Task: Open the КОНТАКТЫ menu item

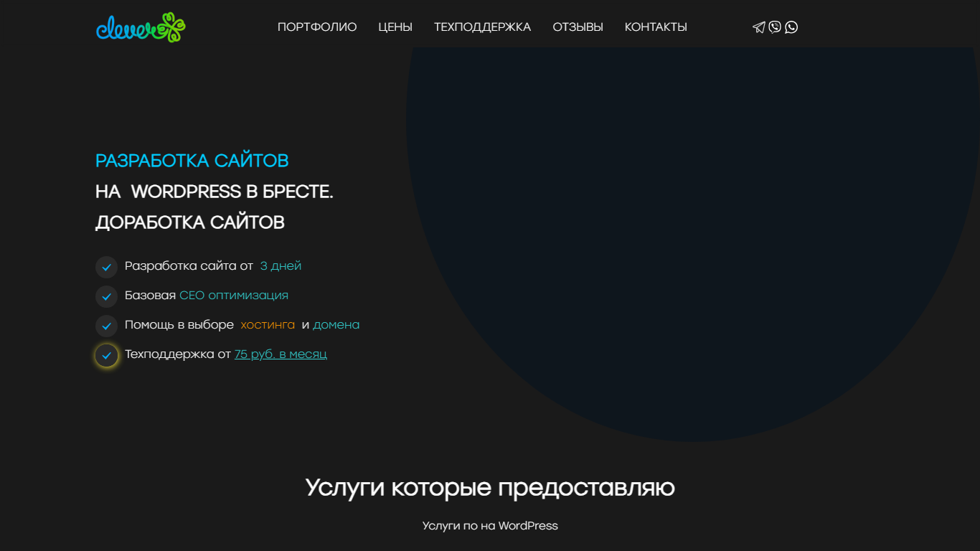Action: [x=656, y=27]
